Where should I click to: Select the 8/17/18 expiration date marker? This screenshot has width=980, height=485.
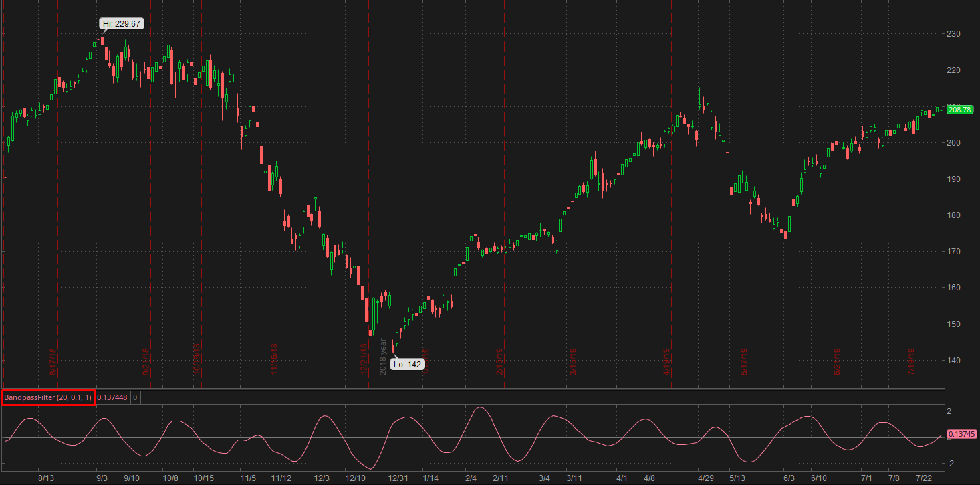coord(54,361)
